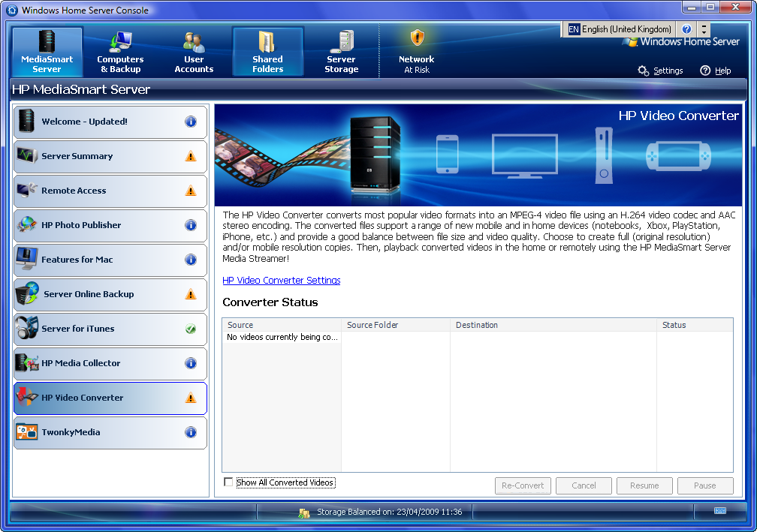
Task: Sort by Source Folder column header
Action: click(396, 325)
